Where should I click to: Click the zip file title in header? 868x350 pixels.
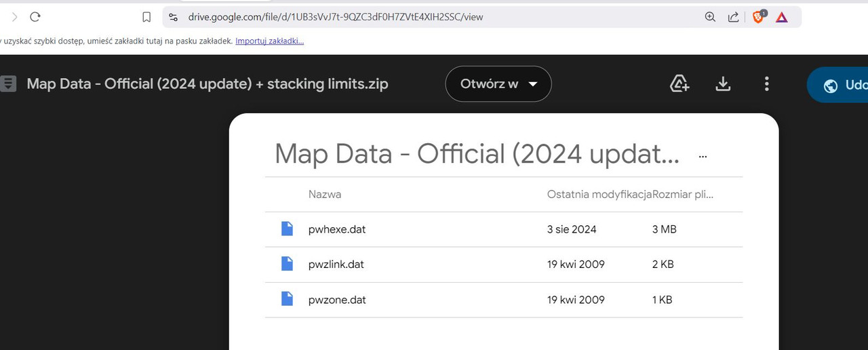click(208, 84)
